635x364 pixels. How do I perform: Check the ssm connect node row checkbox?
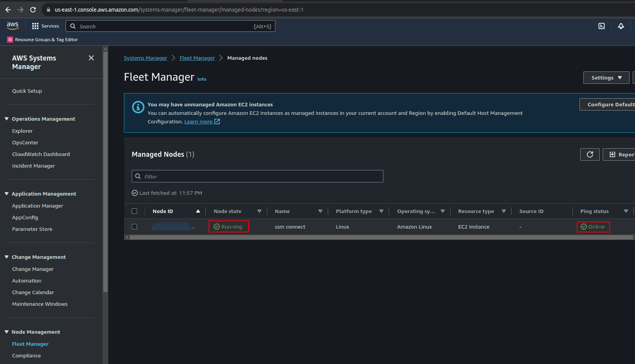click(134, 226)
